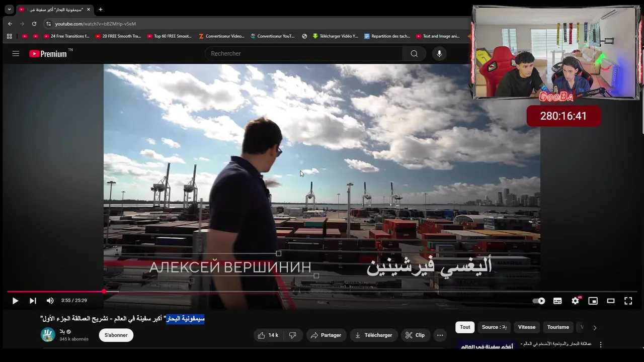This screenshot has width=644, height=362.
Task: Open bookmark Convertisseur Video
Action: coord(221,36)
